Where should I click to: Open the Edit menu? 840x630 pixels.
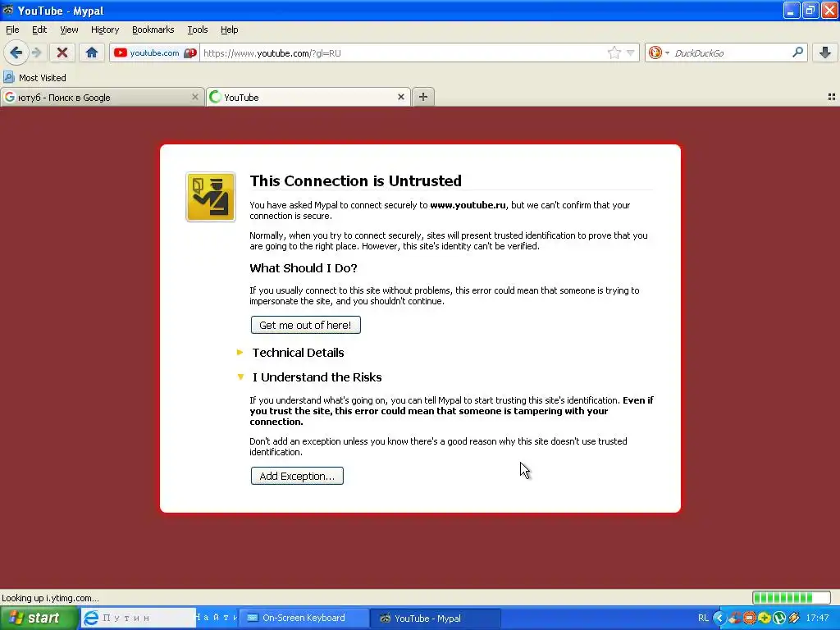39,30
